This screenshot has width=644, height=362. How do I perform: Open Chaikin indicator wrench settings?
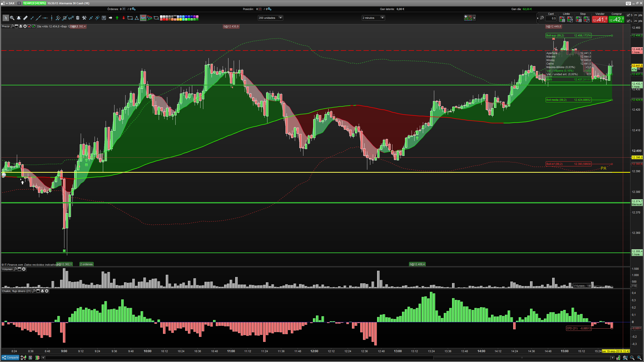click(34, 291)
